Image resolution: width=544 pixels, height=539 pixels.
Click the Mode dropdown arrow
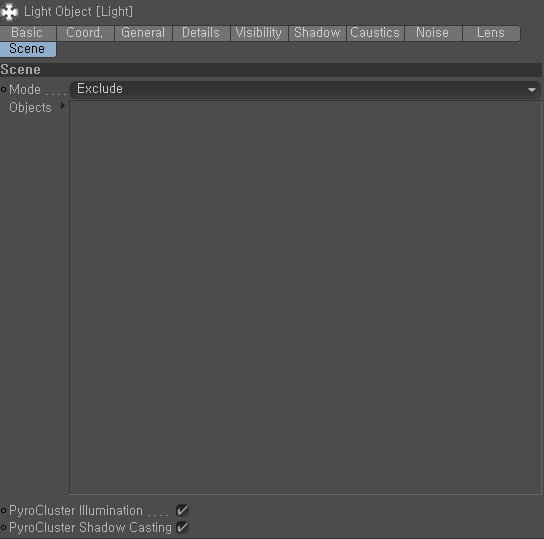point(532,90)
